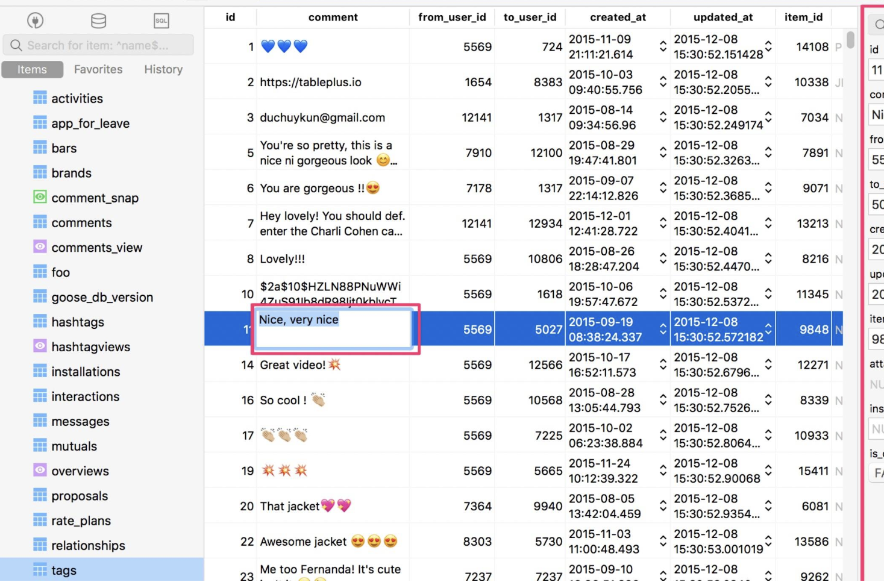
Task: Click the overviews view icon
Action: (40, 471)
